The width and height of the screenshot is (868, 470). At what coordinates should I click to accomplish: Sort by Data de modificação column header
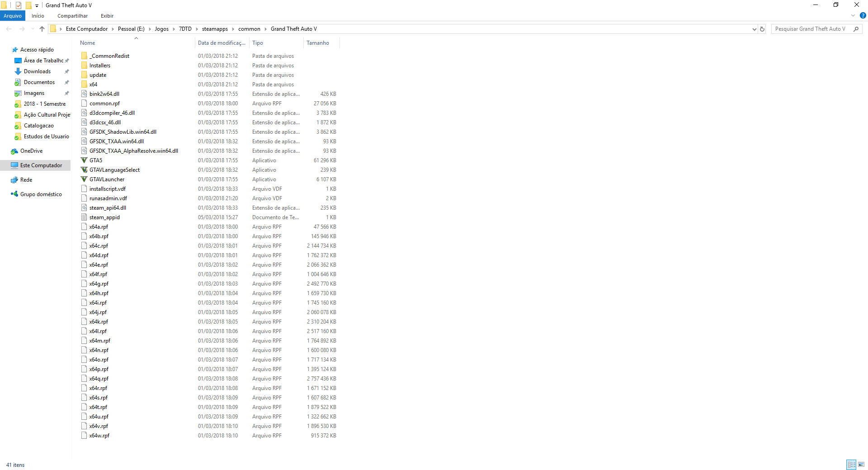point(222,43)
